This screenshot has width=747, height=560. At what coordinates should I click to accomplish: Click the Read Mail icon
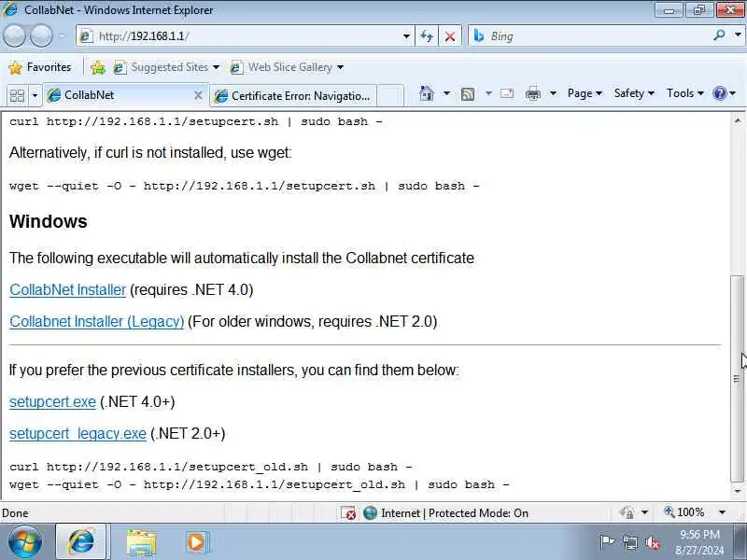tap(507, 93)
